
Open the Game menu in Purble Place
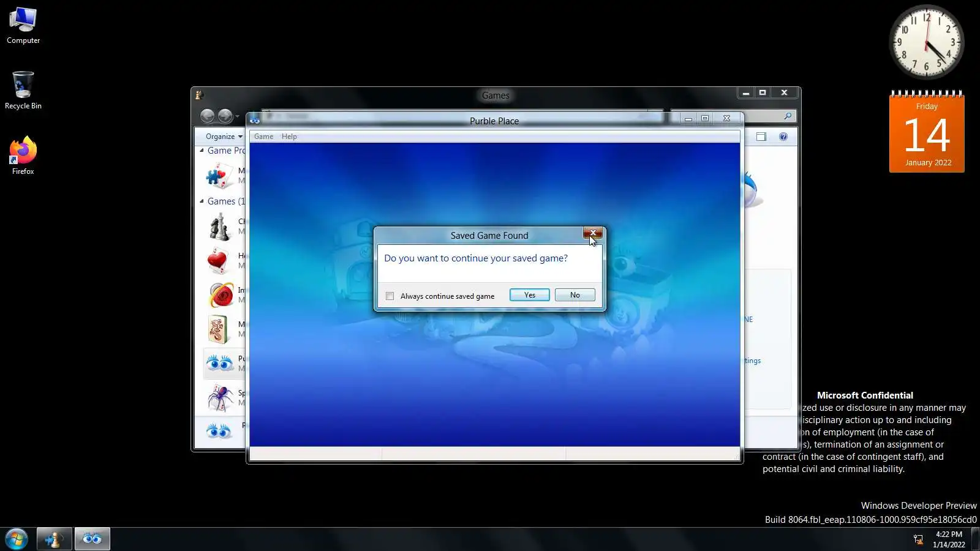[x=264, y=137]
